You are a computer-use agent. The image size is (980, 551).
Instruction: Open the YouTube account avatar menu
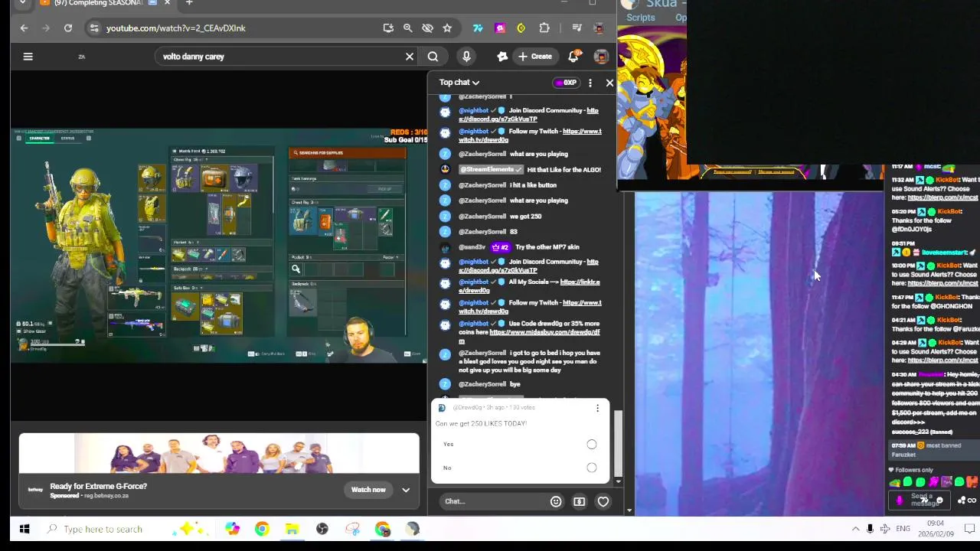(601, 57)
